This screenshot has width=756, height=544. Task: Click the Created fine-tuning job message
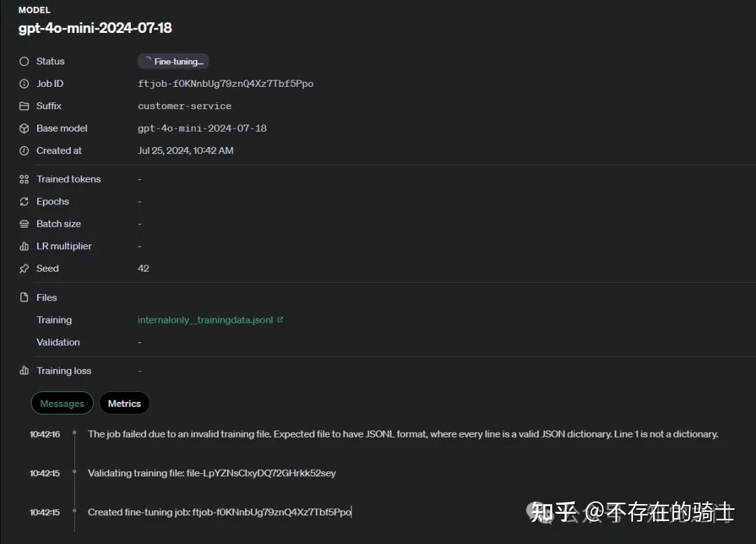(x=219, y=512)
